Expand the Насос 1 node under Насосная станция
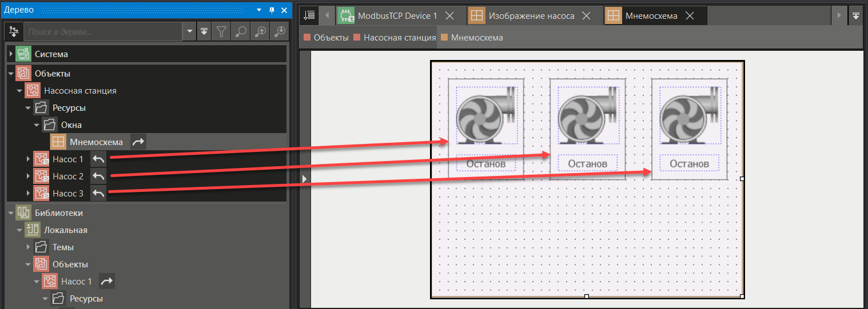 pyautogui.click(x=28, y=159)
